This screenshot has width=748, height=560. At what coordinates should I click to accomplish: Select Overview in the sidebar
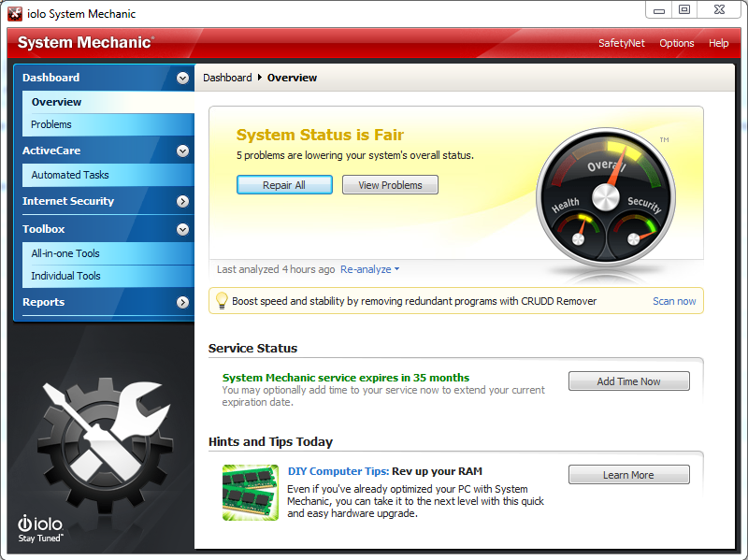coord(108,102)
